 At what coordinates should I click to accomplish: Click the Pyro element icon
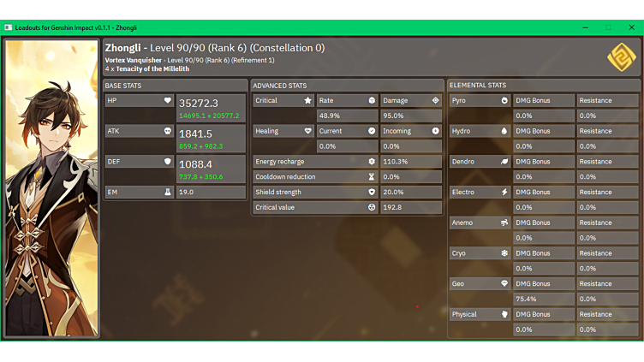[x=504, y=101]
